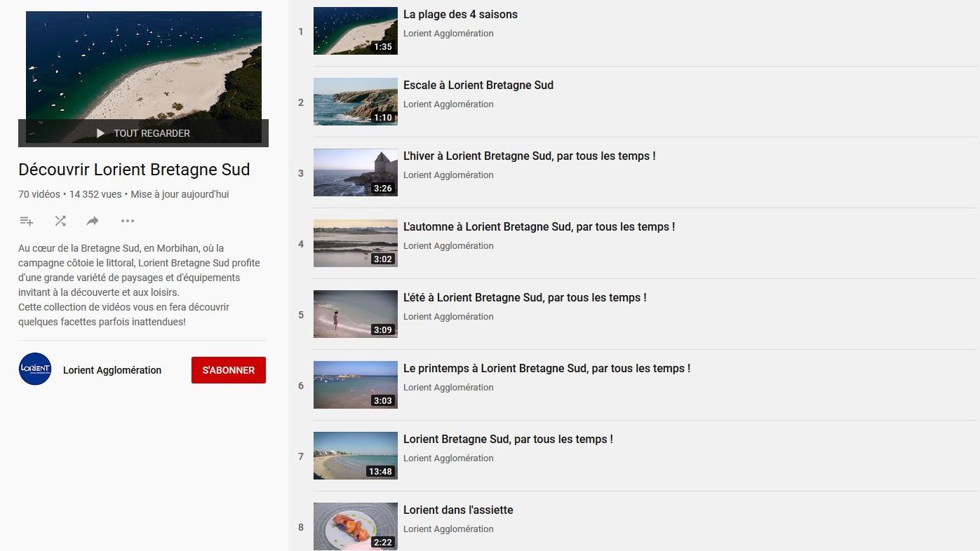Open the channel name under the 13:48 video

[448, 458]
